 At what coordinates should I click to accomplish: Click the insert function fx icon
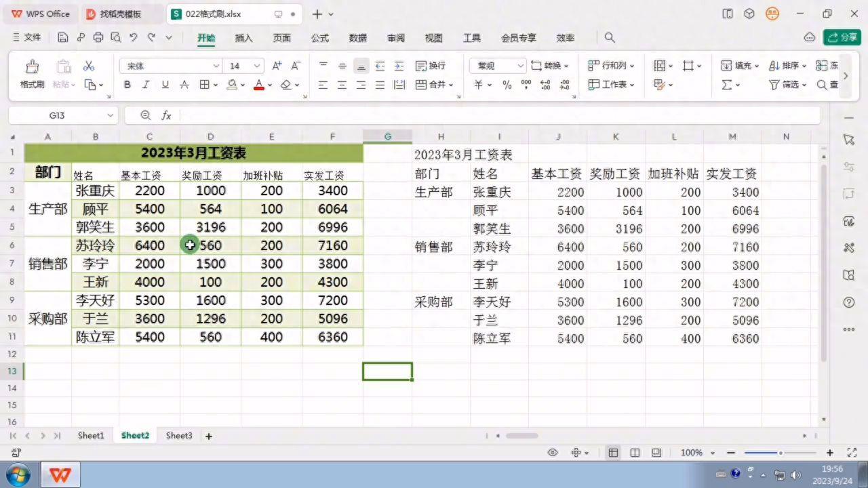point(166,115)
